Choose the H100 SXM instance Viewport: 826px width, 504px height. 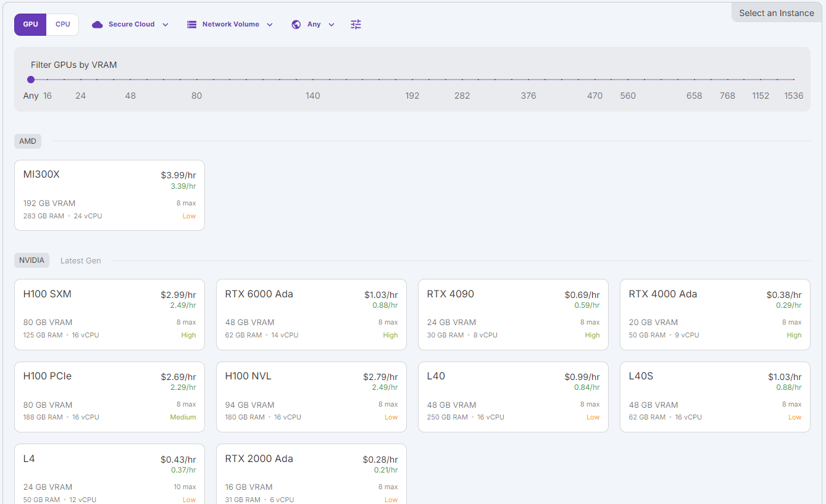109,315
